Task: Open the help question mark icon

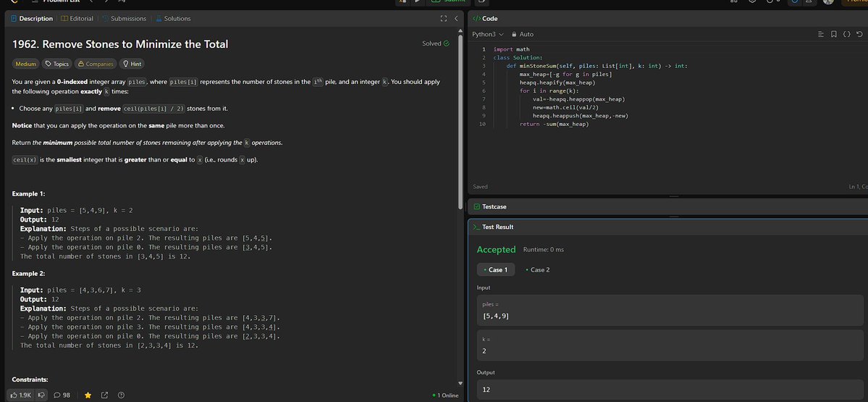Action: (x=121, y=395)
